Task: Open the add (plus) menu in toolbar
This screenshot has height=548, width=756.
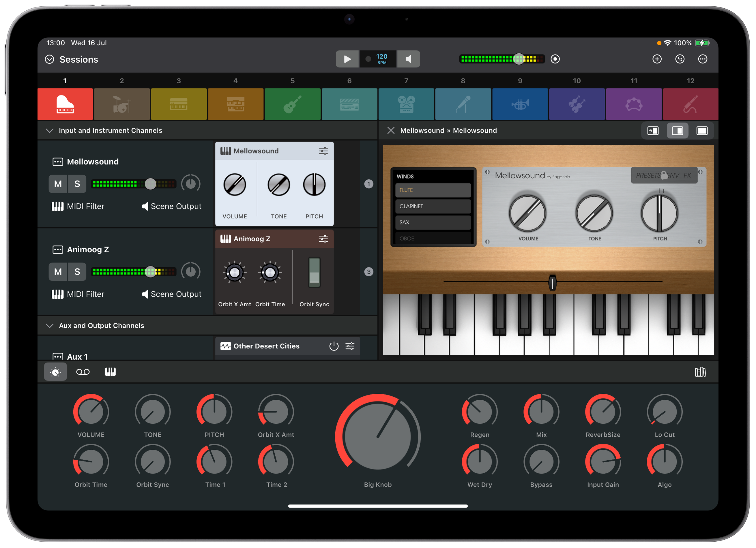Action: [x=657, y=59]
